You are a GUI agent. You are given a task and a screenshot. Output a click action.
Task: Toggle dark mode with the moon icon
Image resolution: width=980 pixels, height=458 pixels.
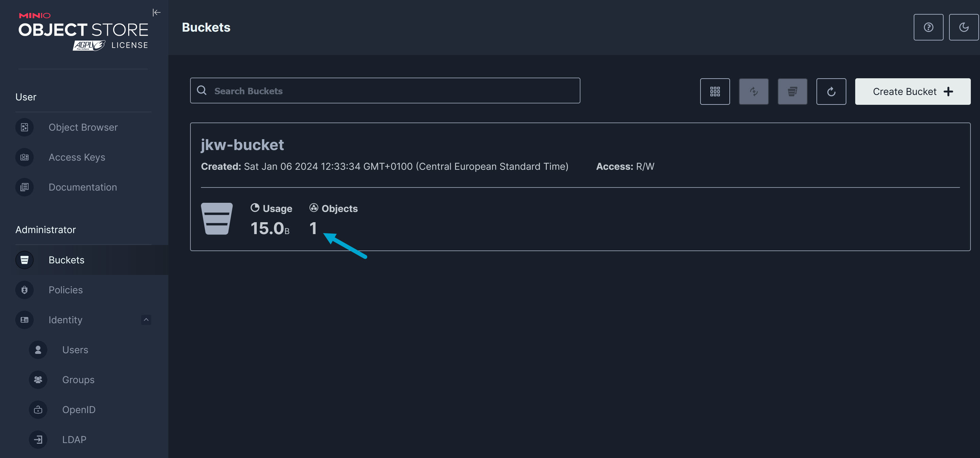pyautogui.click(x=964, y=27)
